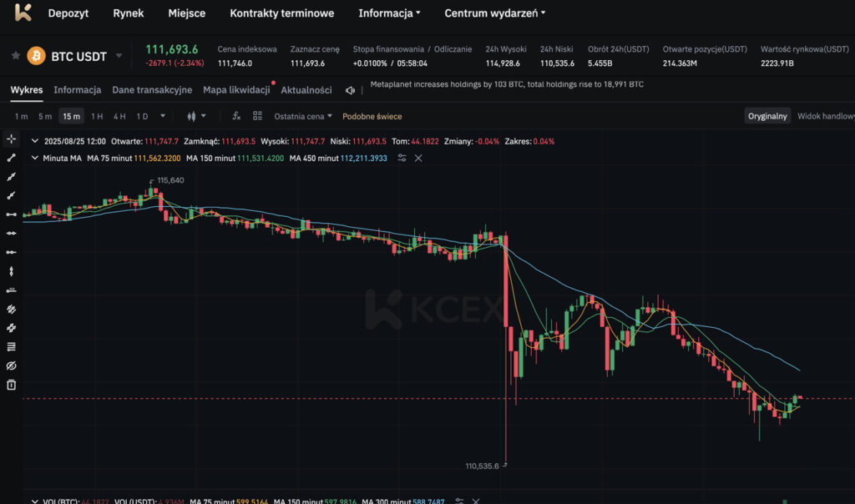Open chart type dropdown arrow
855x504 pixels.
204,116
